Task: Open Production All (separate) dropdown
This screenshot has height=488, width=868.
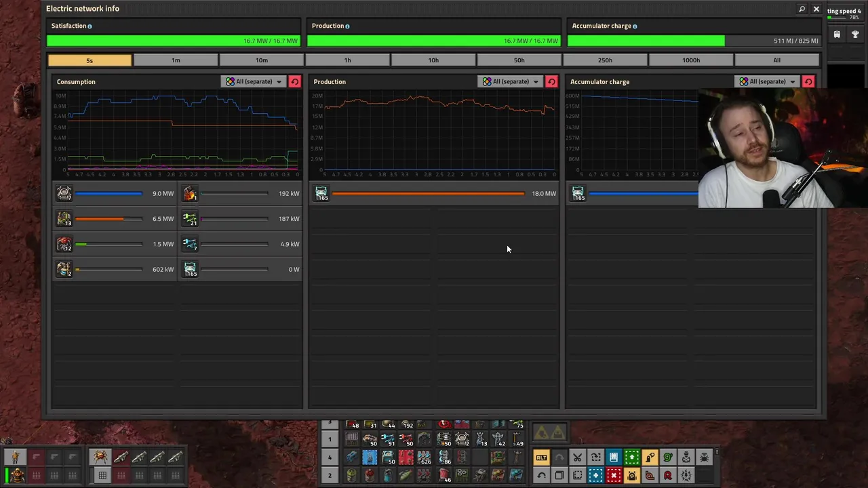Action: click(x=510, y=81)
